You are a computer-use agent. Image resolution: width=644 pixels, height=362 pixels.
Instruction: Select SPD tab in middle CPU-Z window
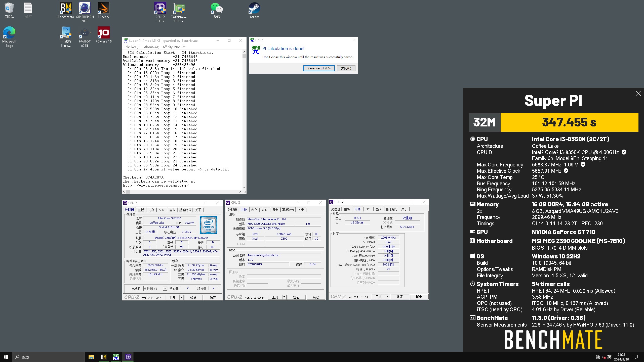pos(265,210)
